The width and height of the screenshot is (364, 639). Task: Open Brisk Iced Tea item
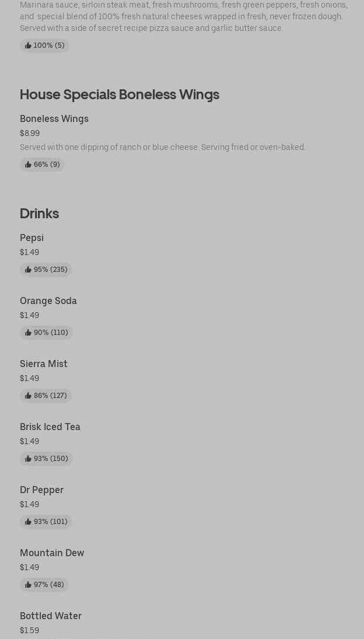50,427
